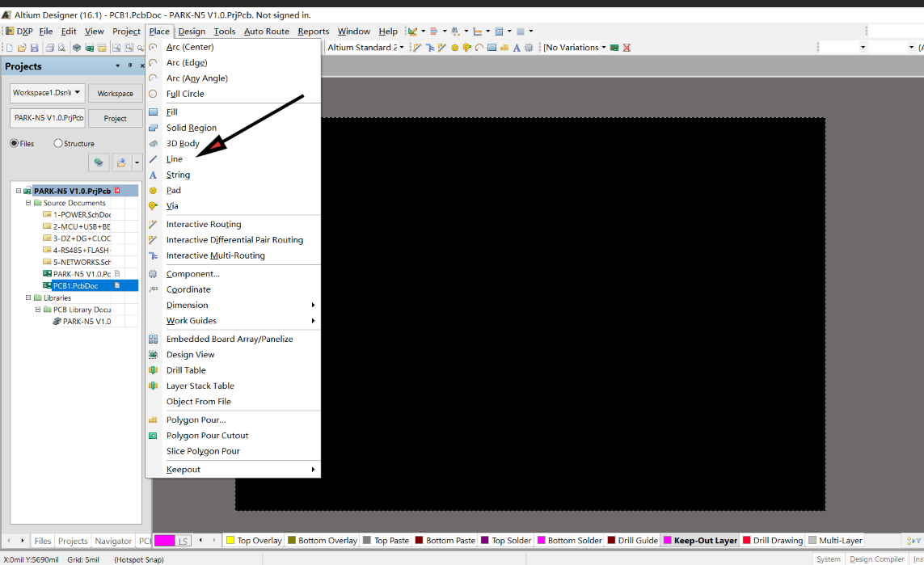
Task: Place a pad using the toolbar pad icon
Action: (x=454, y=48)
